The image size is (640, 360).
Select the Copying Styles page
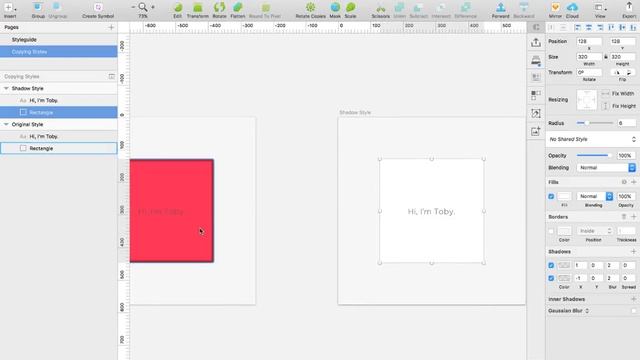59,52
